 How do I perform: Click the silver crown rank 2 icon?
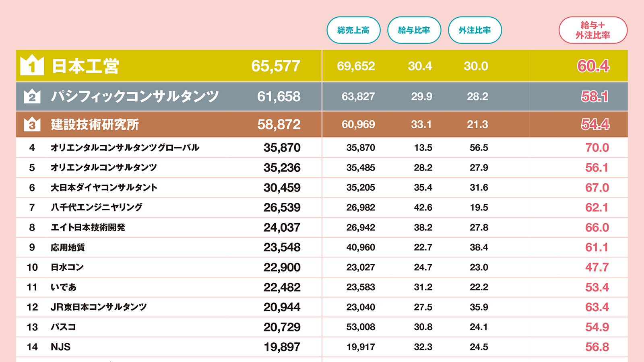pos(32,97)
